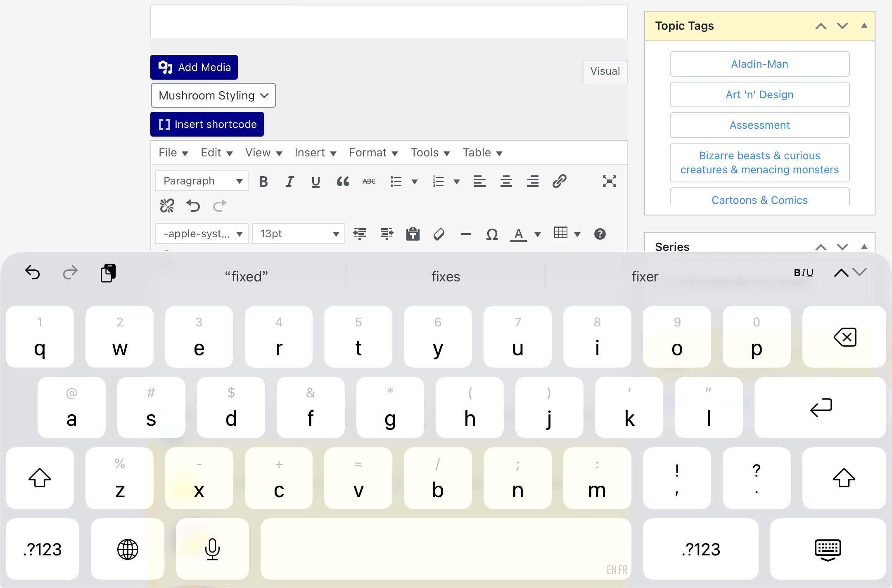Screen dimensions: 892x588
Task: Apply italic formatting to text
Action: 289,182
